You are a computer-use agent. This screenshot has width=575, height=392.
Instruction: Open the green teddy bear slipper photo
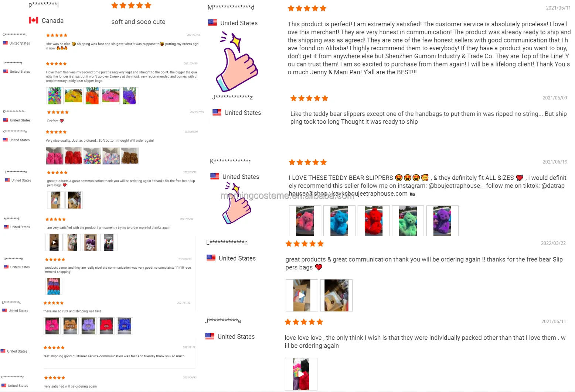click(408, 221)
